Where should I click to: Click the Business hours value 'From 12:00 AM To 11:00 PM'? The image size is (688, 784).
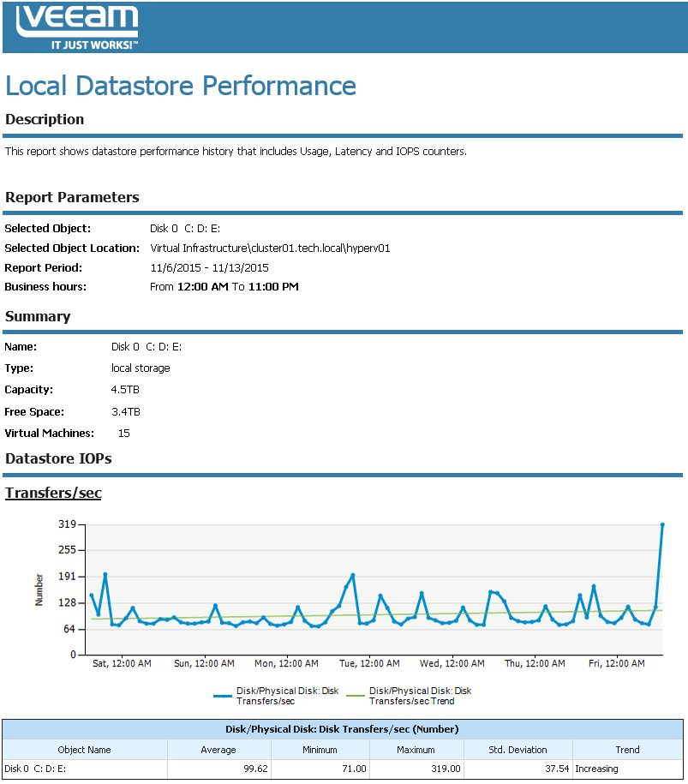(x=224, y=287)
